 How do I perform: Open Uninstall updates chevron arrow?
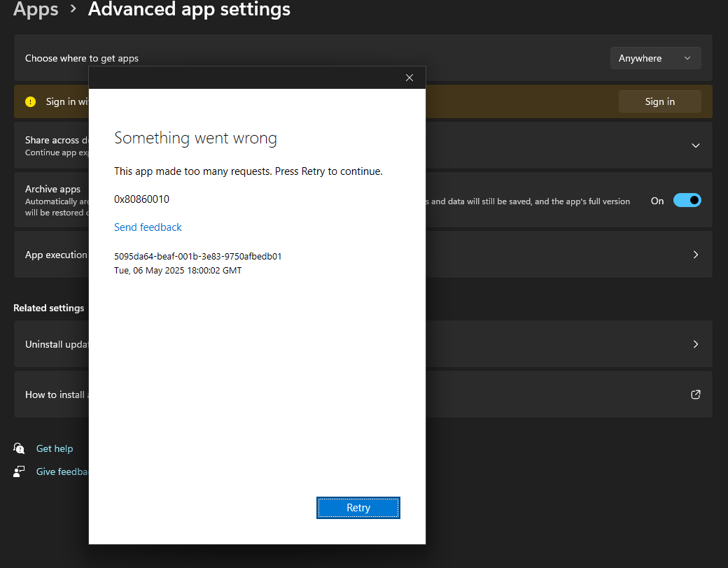(695, 344)
